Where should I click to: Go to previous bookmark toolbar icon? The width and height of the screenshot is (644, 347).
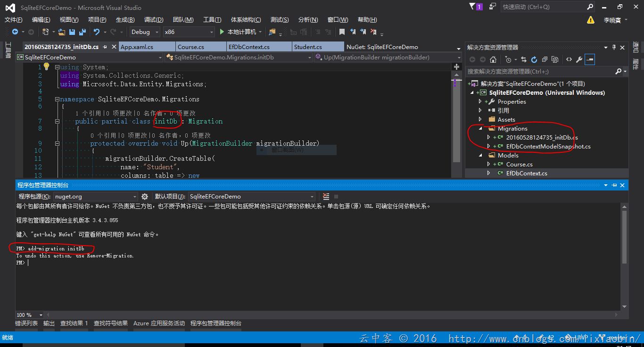point(352,32)
